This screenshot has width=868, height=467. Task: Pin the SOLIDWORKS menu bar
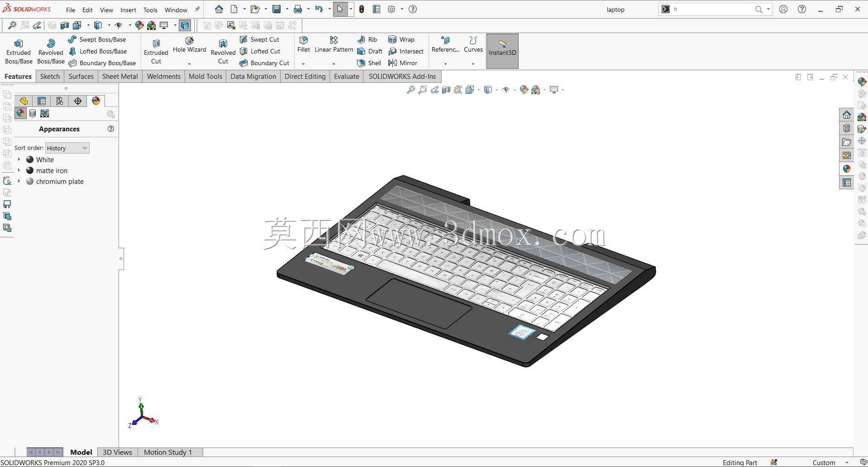coord(197,9)
